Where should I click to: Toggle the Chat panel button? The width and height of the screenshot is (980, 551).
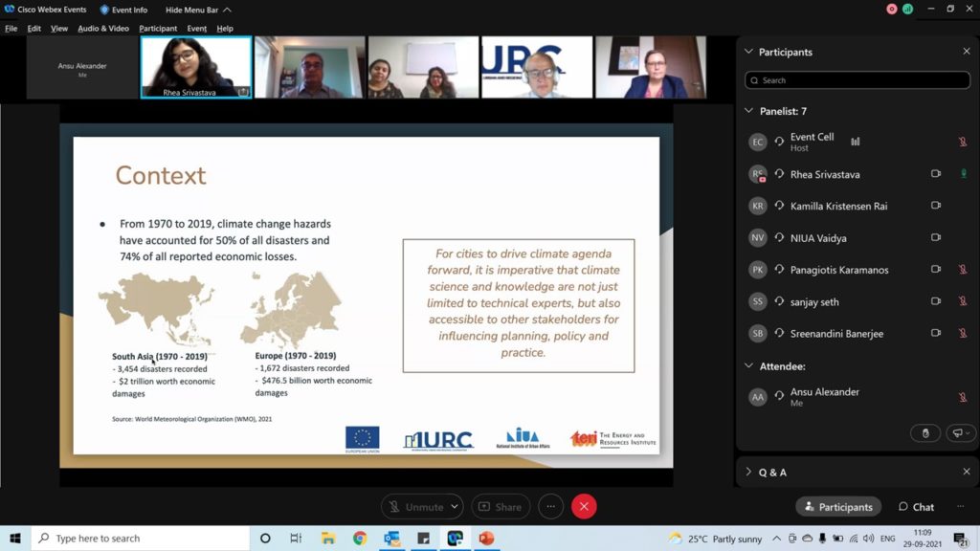(916, 507)
